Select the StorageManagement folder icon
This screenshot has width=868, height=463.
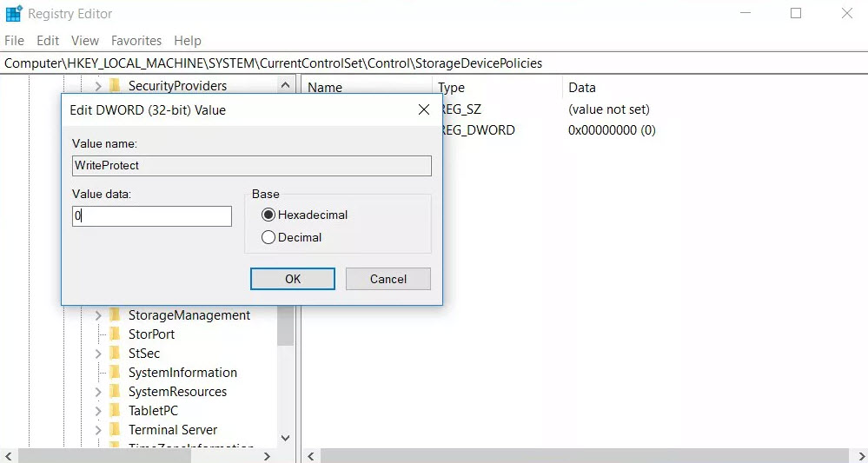(115, 314)
